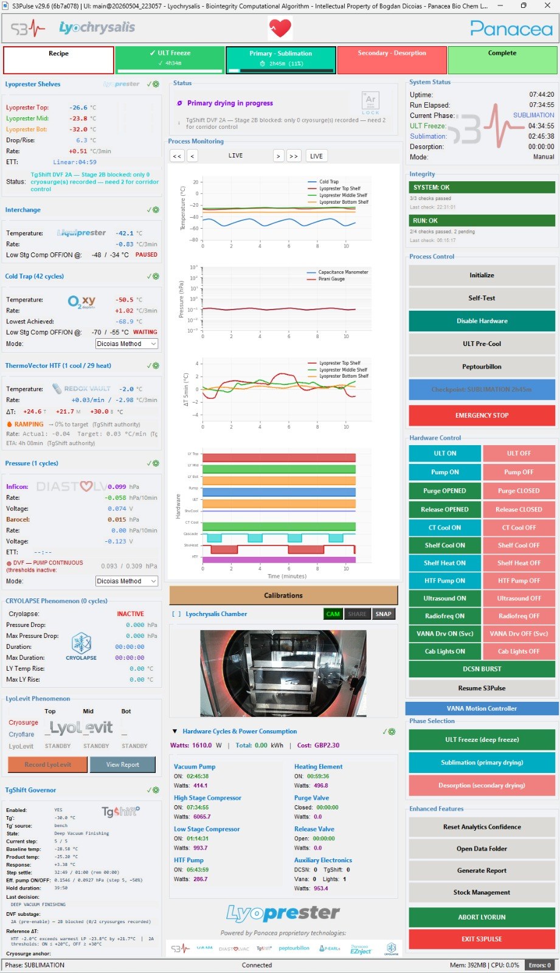Screen dimensions: 560x973
Task: Switch Cab Lights OFF
Action: [519, 651]
